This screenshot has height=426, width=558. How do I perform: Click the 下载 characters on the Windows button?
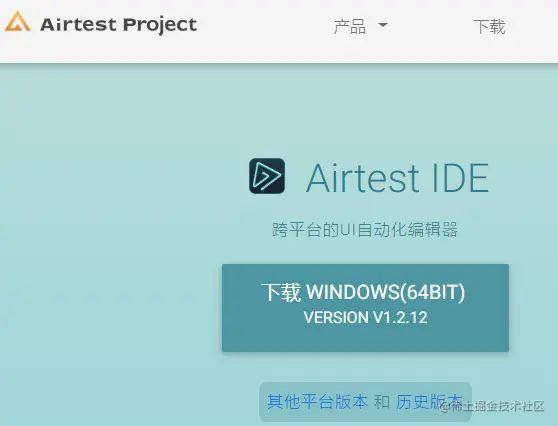[x=281, y=293]
